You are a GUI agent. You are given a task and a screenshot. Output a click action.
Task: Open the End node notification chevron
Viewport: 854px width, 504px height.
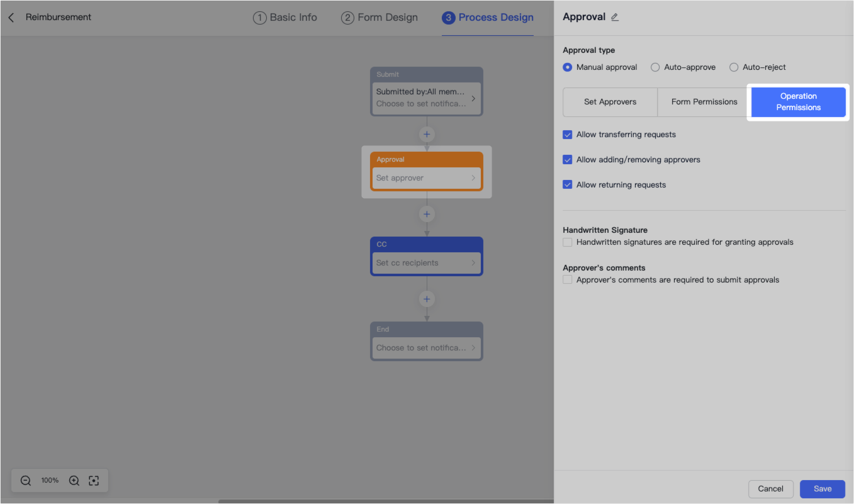point(473,348)
